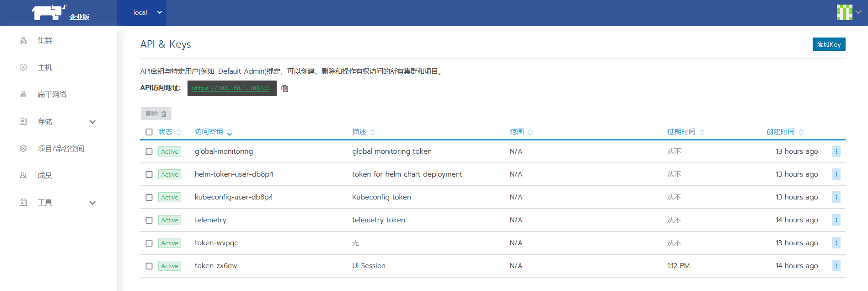The width and height of the screenshot is (868, 291).
Task: Sort by 过期时间 column arrows
Action: [702, 132]
